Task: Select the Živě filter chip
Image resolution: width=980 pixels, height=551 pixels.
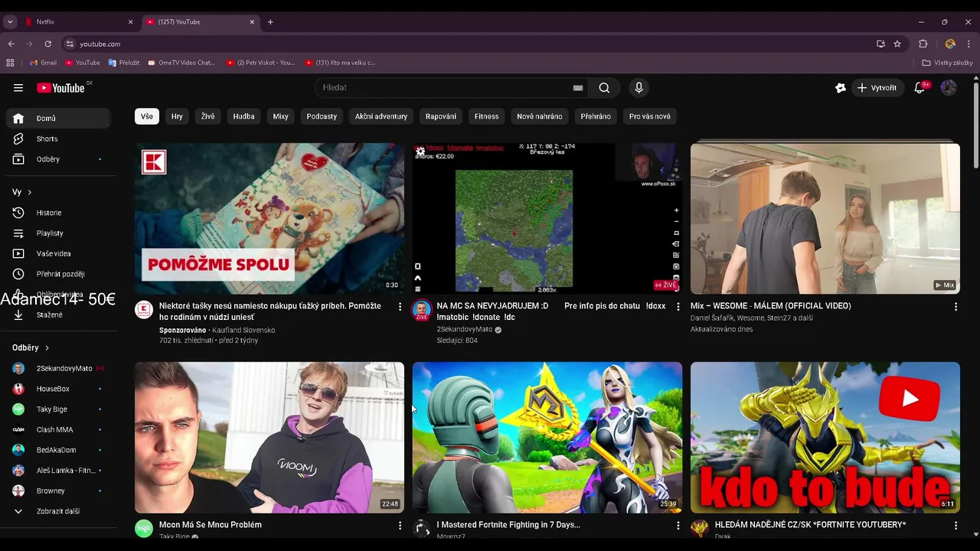Action: pos(208,116)
